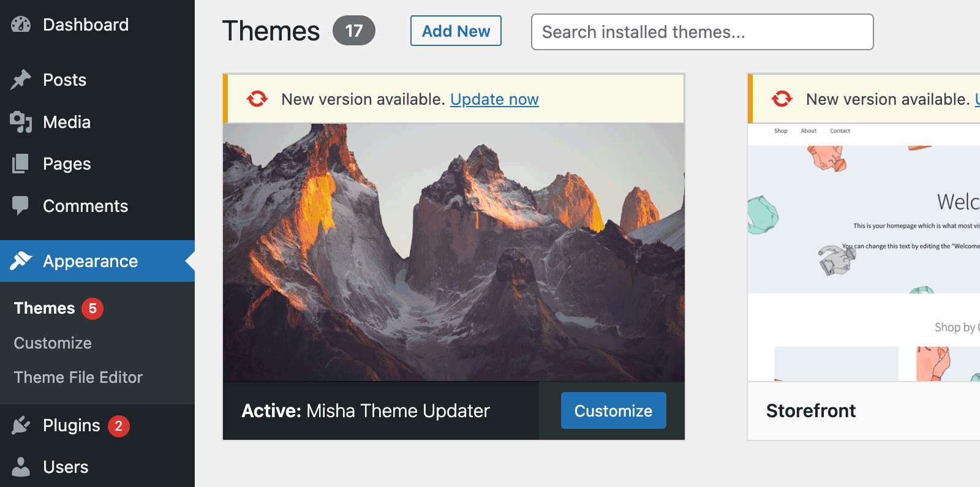Click the Add New theme button
Screen dimensions: 980x487
(456, 31)
